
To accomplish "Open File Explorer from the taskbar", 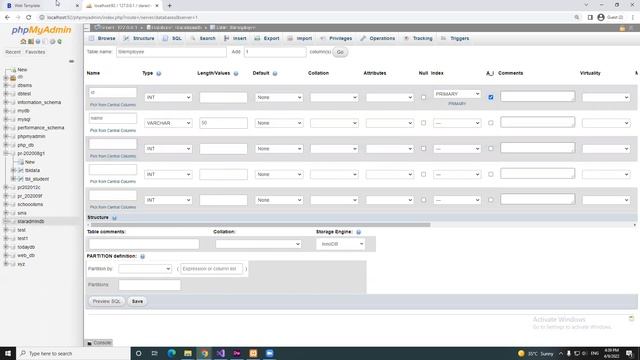I will (188, 353).
